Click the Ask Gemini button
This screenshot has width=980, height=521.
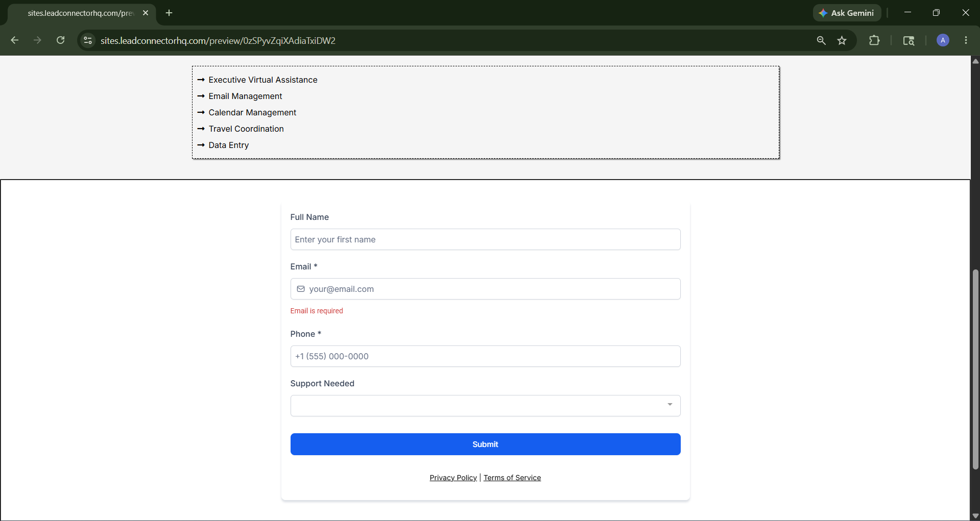pyautogui.click(x=847, y=13)
